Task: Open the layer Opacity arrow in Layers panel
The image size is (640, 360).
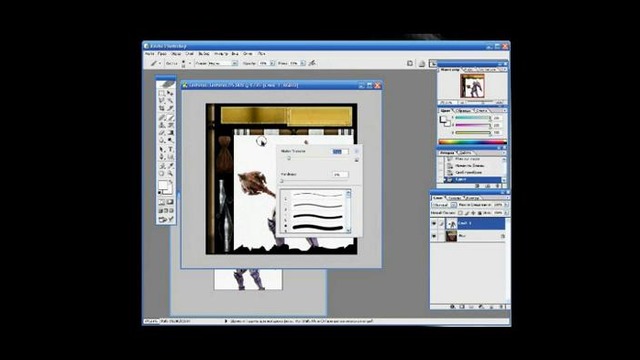Action: [x=506, y=205]
